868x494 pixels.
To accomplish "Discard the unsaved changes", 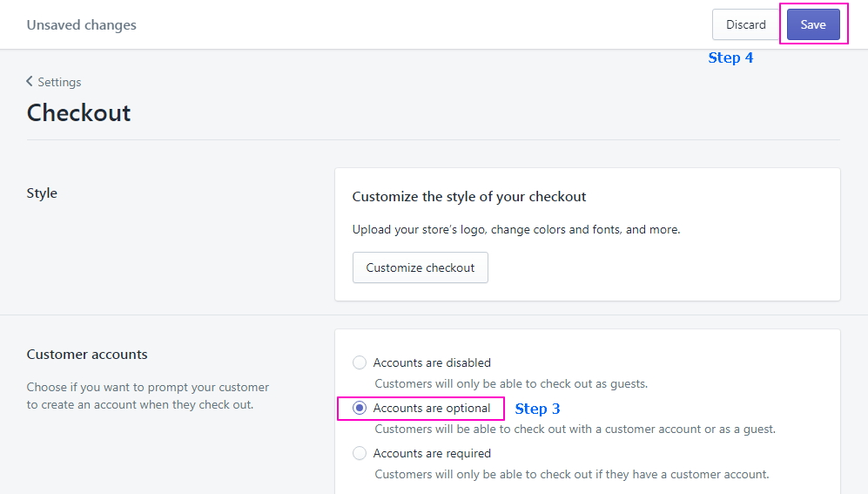I will tap(745, 24).
